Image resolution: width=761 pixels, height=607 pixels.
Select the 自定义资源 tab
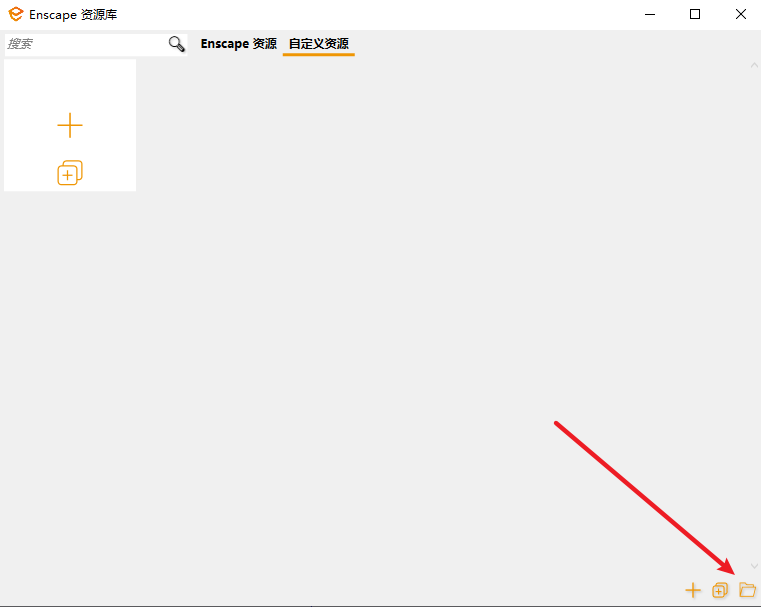tap(318, 44)
